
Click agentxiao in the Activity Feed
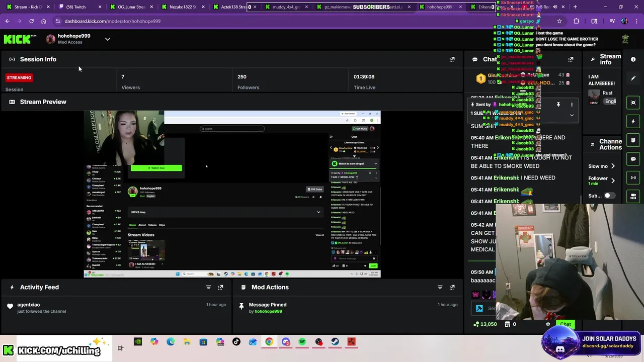click(29, 305)
